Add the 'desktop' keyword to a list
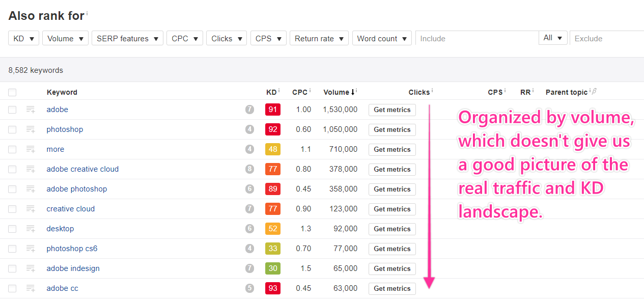The width and height of the screenshot is (644, 300). click(31, 229)
